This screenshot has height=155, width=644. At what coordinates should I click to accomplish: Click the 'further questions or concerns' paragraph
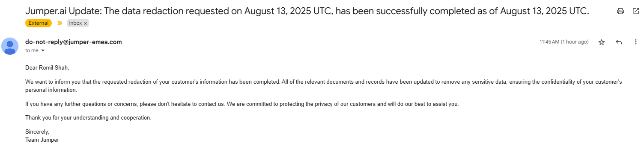click(242, 104)
